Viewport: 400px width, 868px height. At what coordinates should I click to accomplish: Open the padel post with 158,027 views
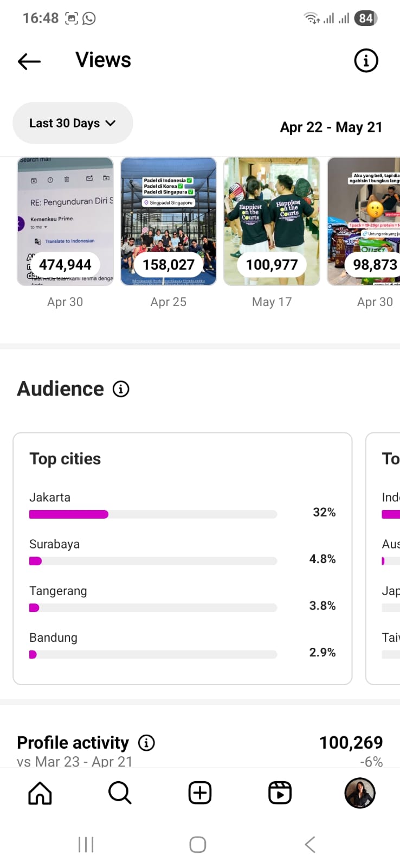pyautogui.click(x=169, y=221)
